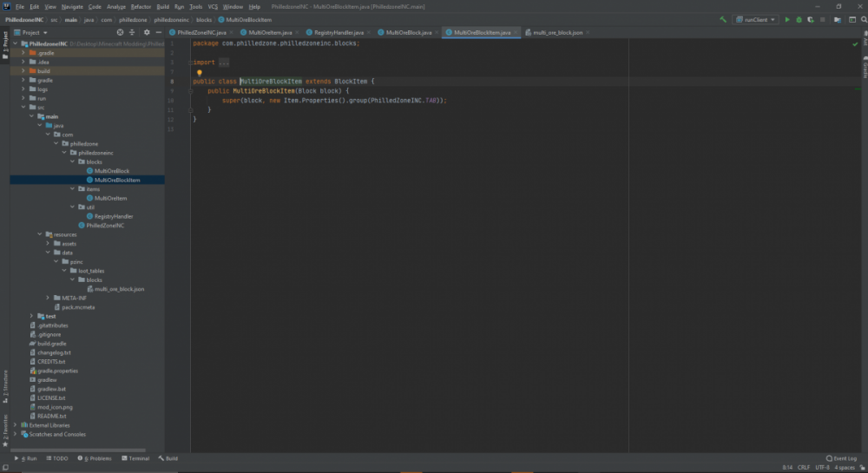Hide the Project tool window with minus icon
Image resolution: width=868 pixels, height=473 pixels.
[x=158, y=33]
